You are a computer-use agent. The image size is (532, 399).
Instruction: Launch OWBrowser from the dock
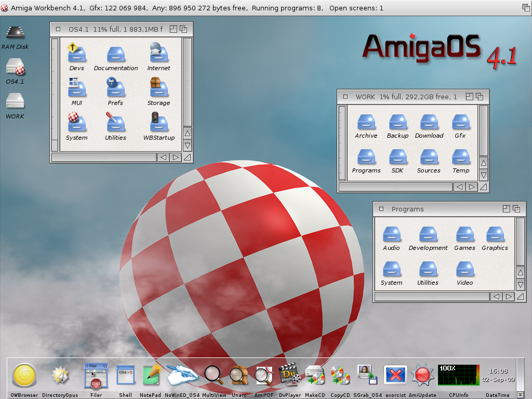pyautogui.click(x=24, y=376)
